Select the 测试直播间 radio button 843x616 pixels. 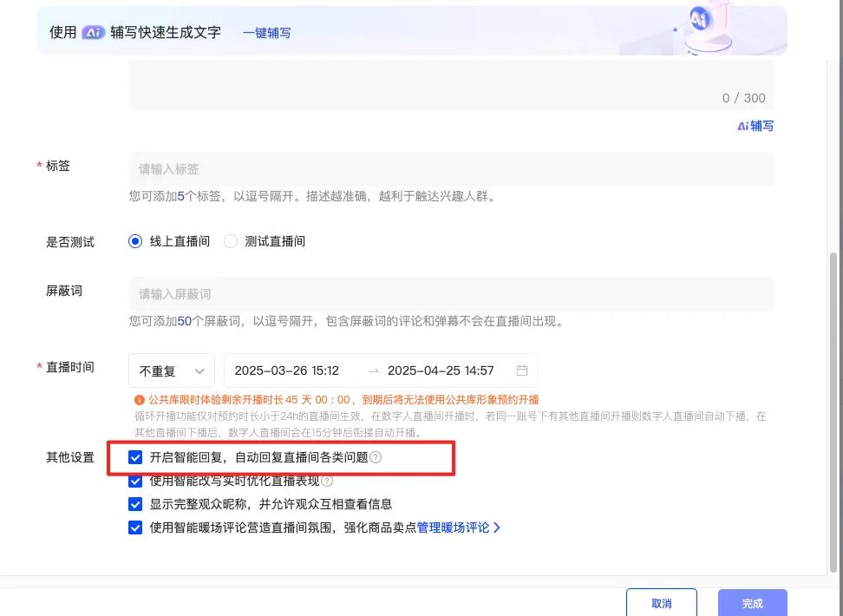click(x=230, y=241)
